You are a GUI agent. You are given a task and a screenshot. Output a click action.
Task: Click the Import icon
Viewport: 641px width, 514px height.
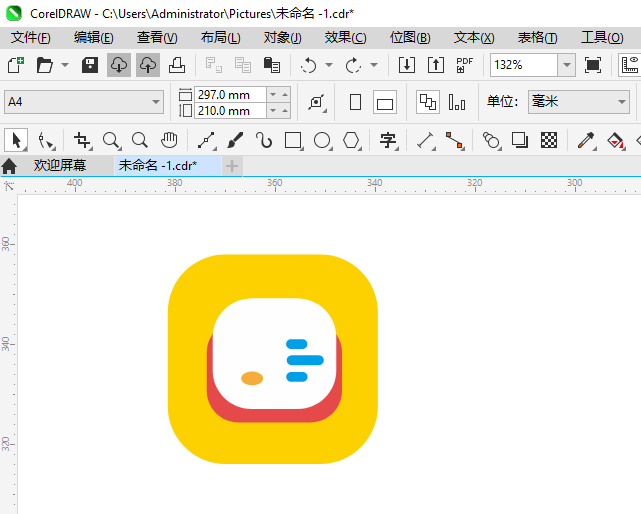click(x=407, y=65)
